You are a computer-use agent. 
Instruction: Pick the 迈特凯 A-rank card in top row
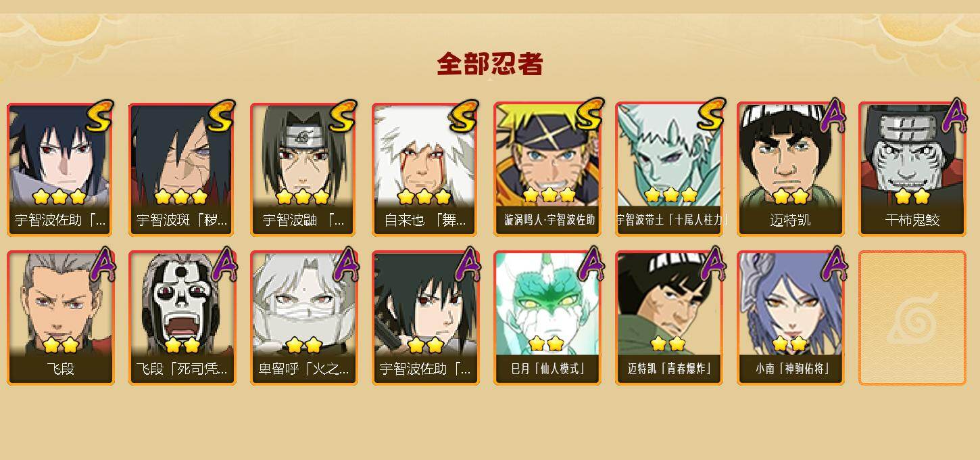click(x=791, y=169)
